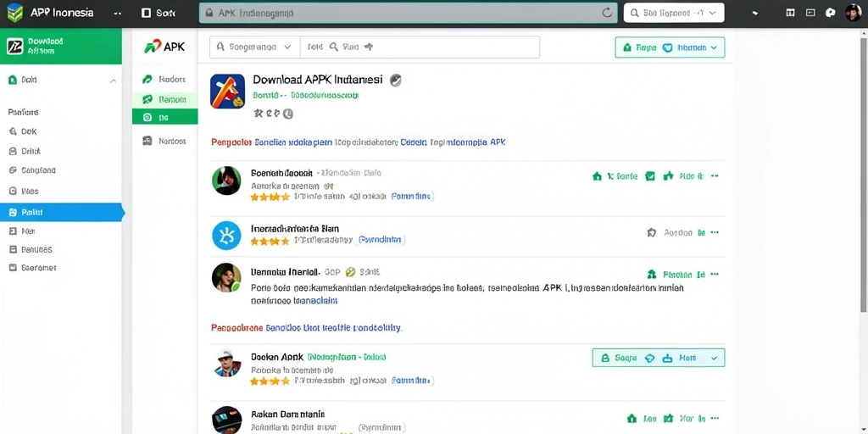Screen dimensions: 868x434
Task: Click the Fammitine link under the first list entry
Action: click(x=412, y=196)
